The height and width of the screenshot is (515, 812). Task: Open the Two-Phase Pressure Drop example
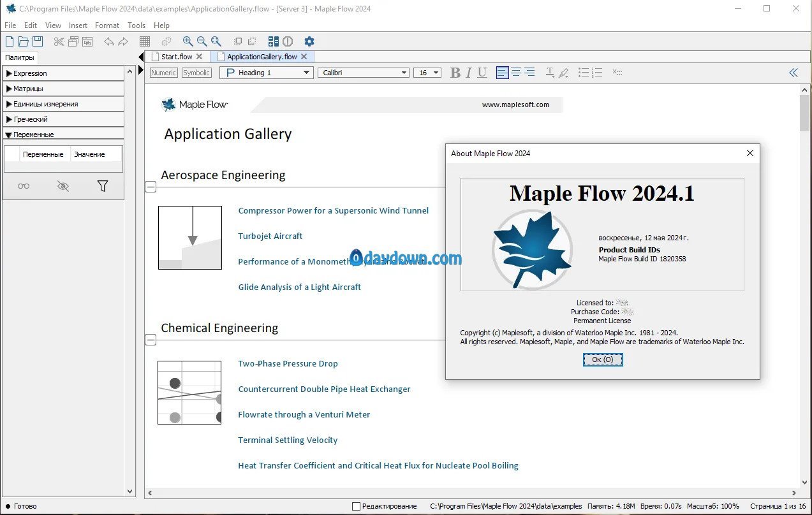pyautogui.click(x=288, y=363)
